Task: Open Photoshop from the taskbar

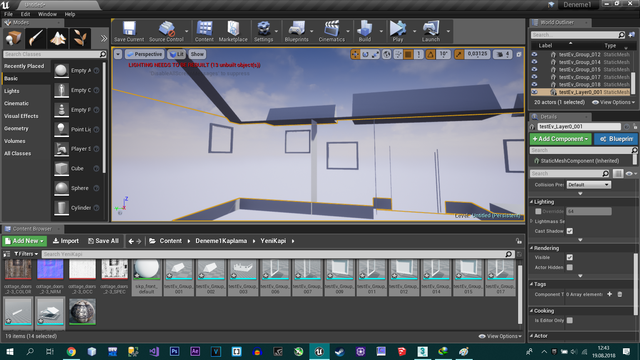Action: pyautogui.click(x=174, y=351)
